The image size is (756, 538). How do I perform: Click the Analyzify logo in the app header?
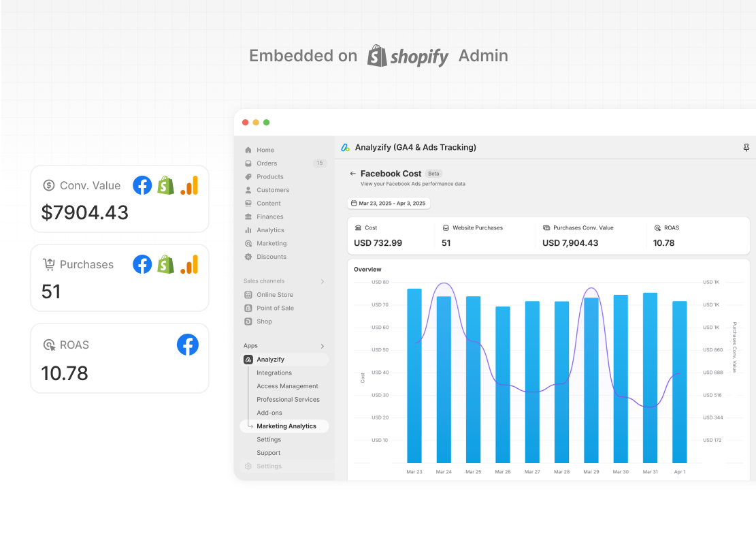pyautogui.click(x=345, y=148)
